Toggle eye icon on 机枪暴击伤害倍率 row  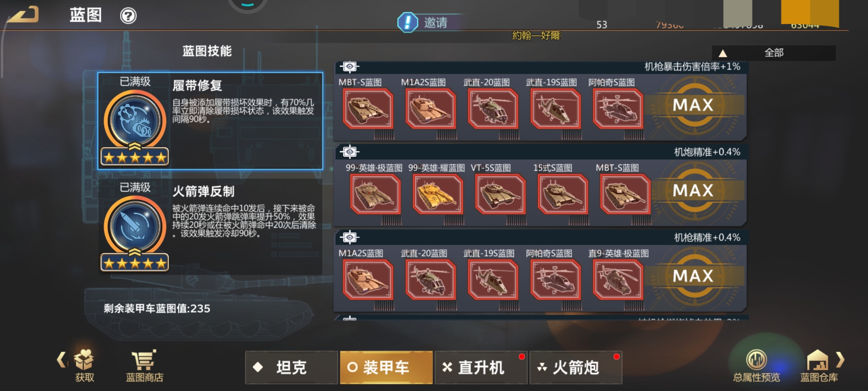tap(349, 67)
